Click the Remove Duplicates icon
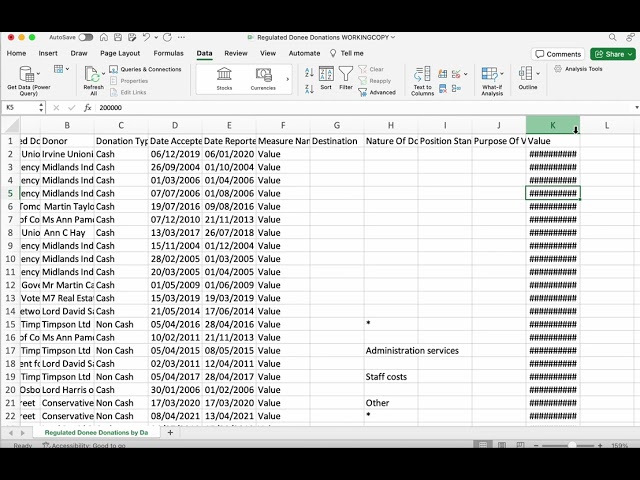Screen dimensions: 640x480 pos(442,89)
